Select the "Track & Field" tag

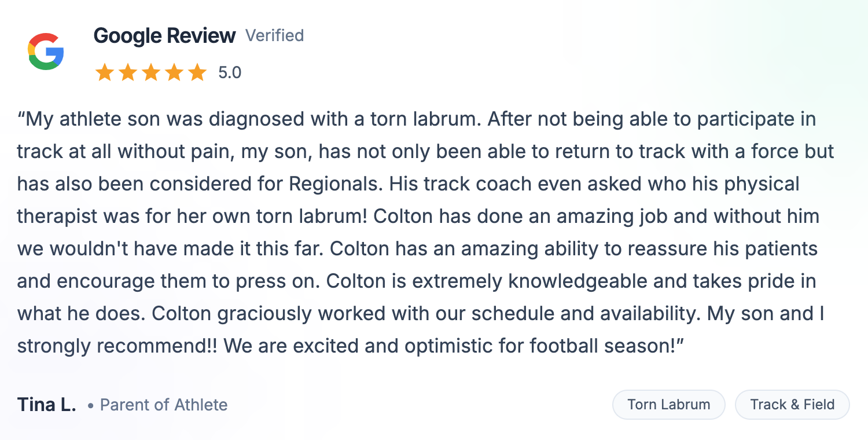coord(792,404)
